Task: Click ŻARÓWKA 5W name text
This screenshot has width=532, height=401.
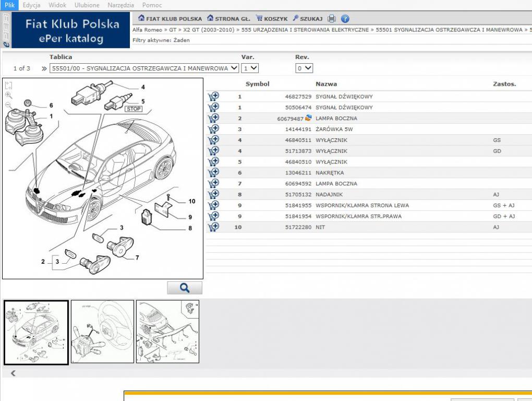Action: (334, 129)
